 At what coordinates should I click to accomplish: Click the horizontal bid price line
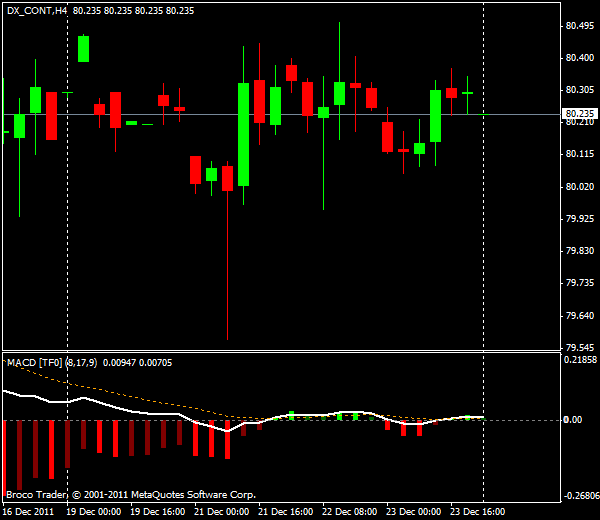[x=281, y=114]
